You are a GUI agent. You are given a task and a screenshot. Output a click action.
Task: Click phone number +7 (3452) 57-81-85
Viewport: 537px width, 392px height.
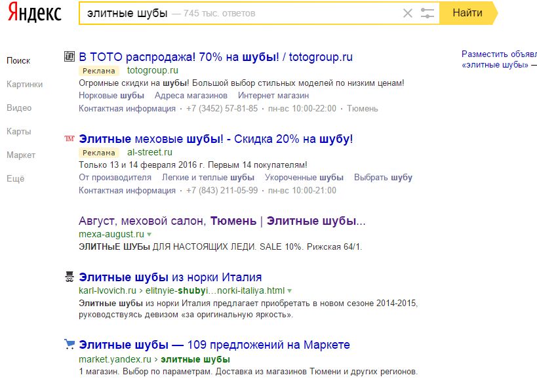click(x=222, y=109)
